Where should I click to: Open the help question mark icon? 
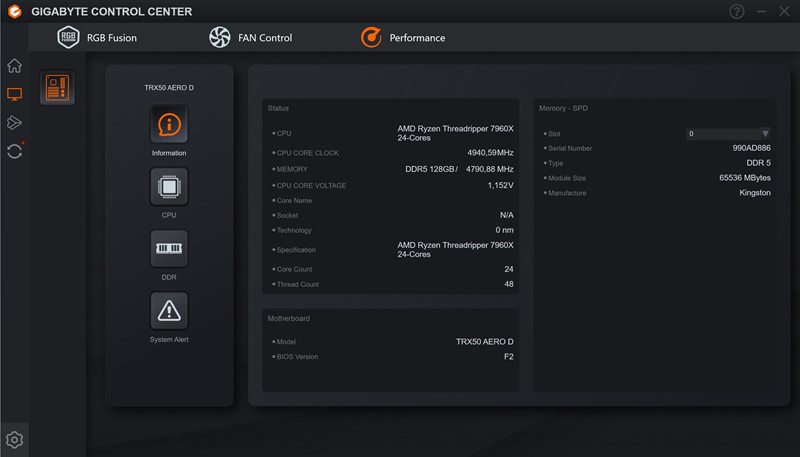[x=736, y=11]
